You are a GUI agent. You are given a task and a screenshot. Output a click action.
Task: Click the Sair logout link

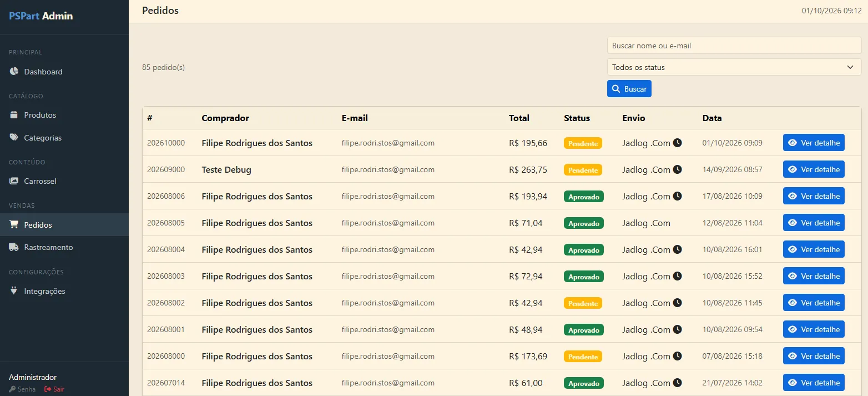54,389
